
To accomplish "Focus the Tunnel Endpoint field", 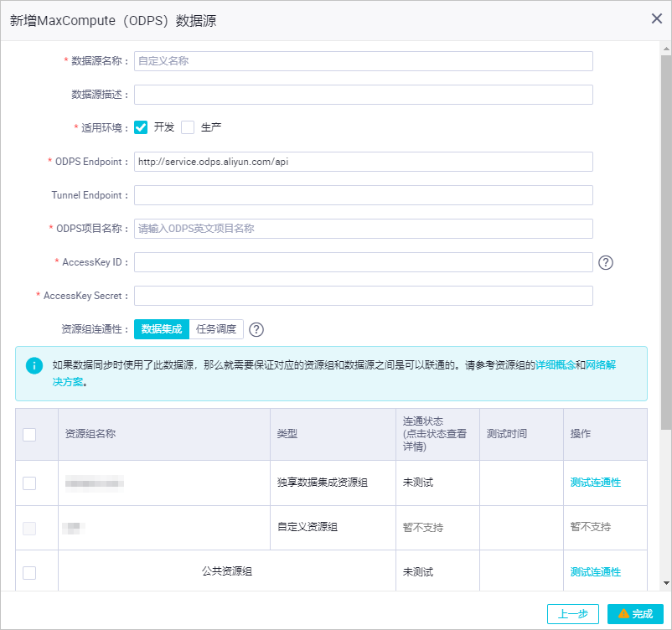I will pyautogui.click(x=364, y=195).
